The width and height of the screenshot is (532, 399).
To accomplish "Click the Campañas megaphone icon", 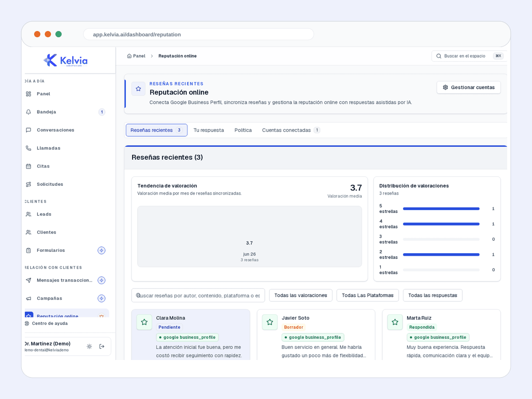I will point(28,298).
